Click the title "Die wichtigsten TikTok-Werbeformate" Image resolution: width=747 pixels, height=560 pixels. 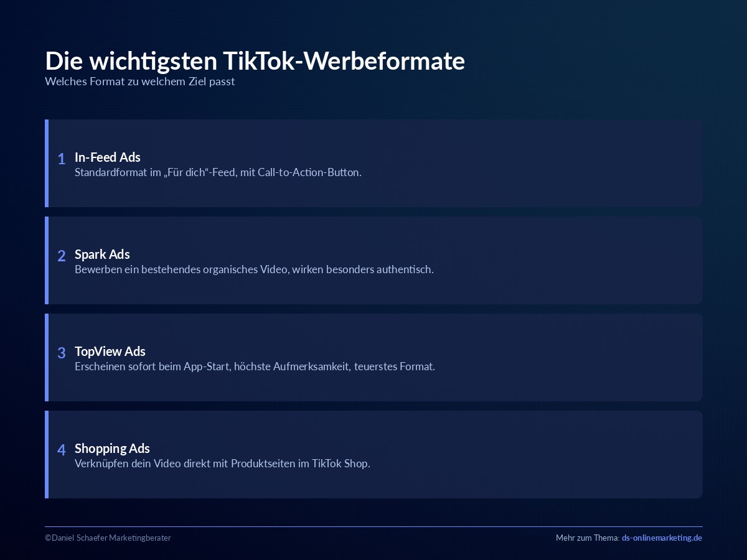coord(255,61)
